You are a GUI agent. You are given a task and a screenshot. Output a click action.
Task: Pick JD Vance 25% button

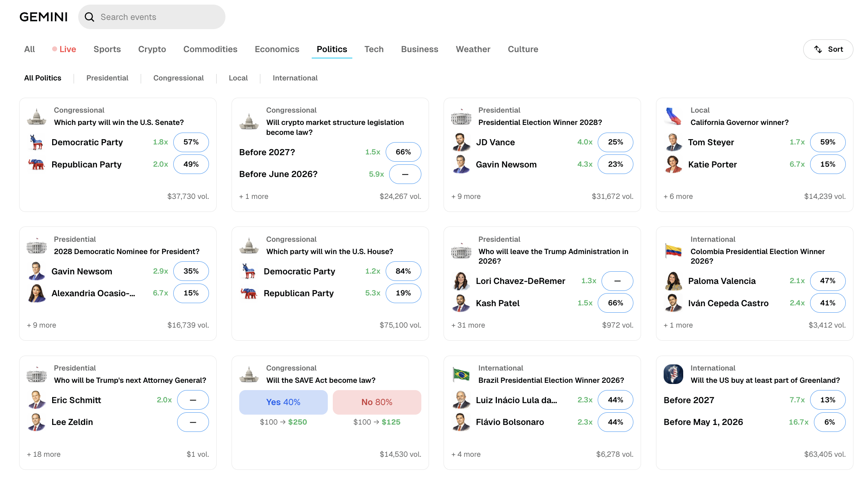[615, 142]
